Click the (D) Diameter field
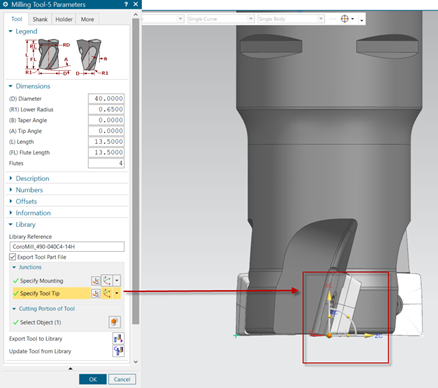438x388 pixels. 106,99
